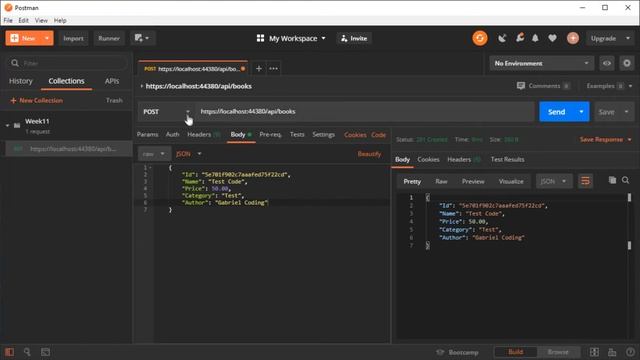
Task: Open the Tests tab
Action: coord(297,134)
